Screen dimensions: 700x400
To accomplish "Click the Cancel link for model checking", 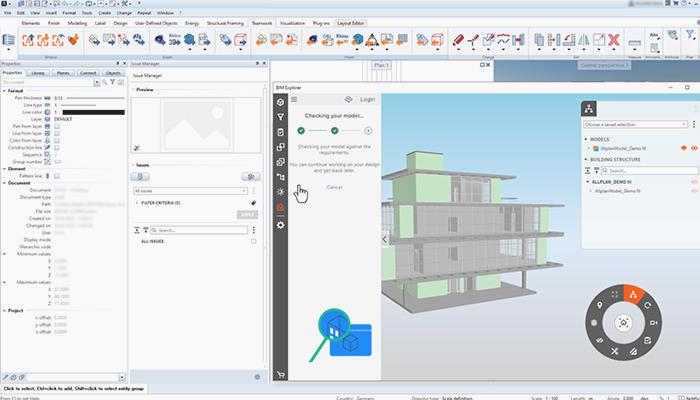I will coord(334,187).
